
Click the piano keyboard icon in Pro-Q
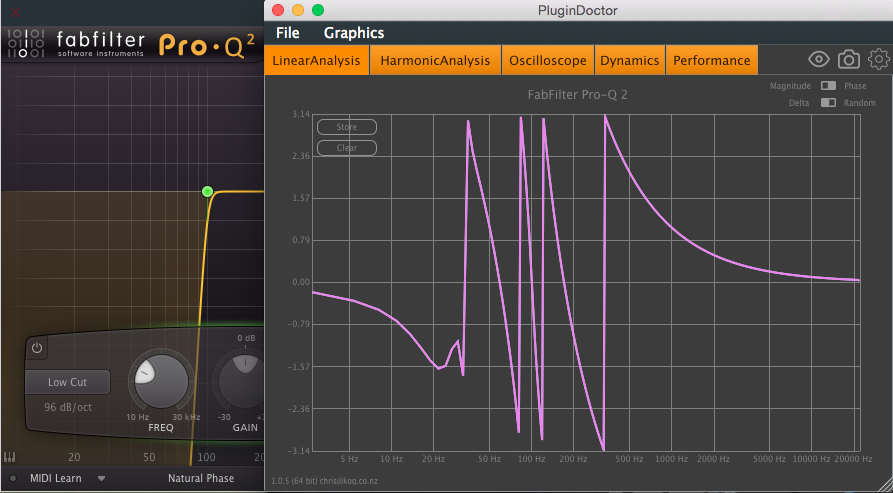click(9, 457)
